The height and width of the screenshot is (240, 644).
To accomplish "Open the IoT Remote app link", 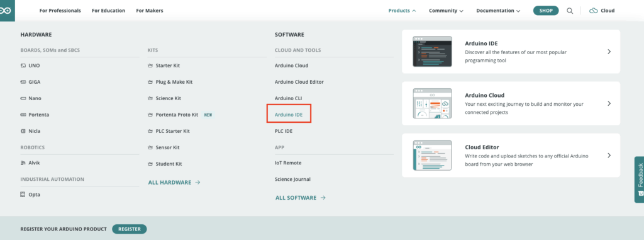I will (x=288, y=163).
